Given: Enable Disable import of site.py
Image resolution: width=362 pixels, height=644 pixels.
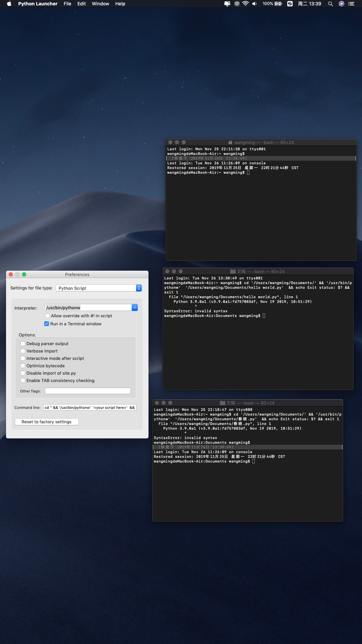Looking at the screenshot, I should [x=23, y=373].
